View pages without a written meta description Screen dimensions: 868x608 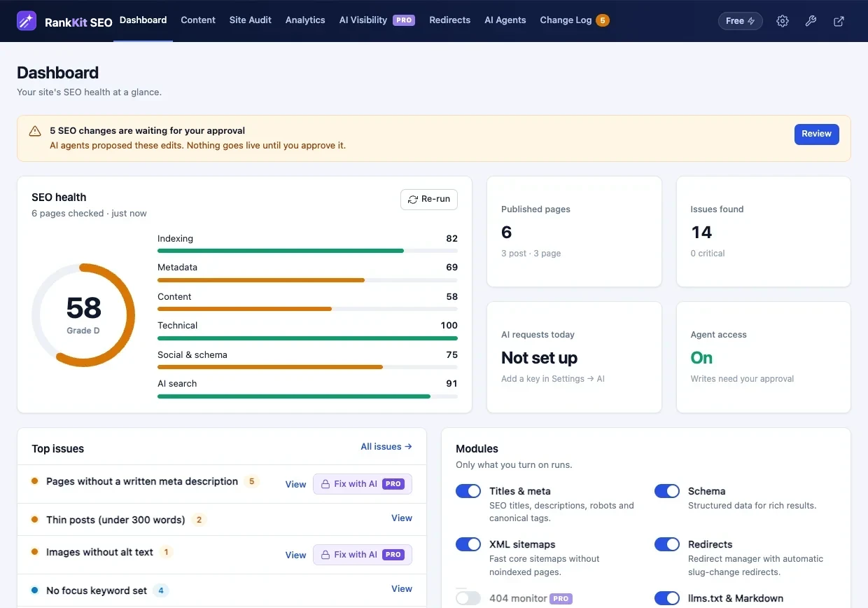point(295,484)
